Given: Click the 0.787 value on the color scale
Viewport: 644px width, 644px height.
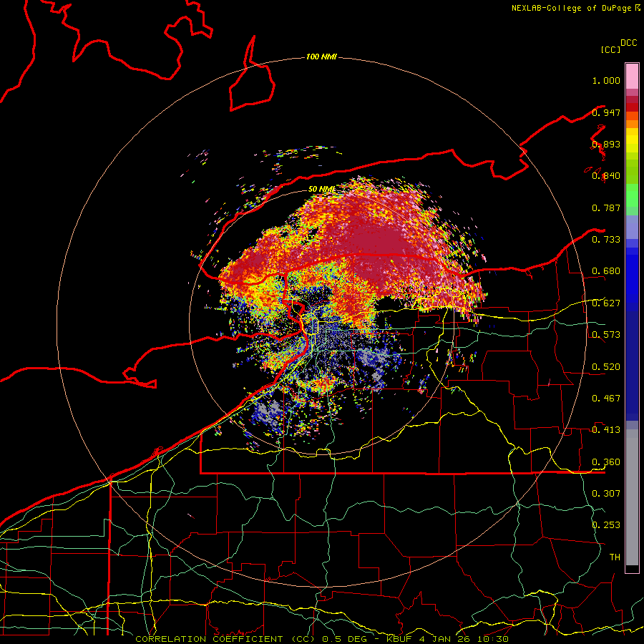Looking at the screenshot, I should [606, 208].
